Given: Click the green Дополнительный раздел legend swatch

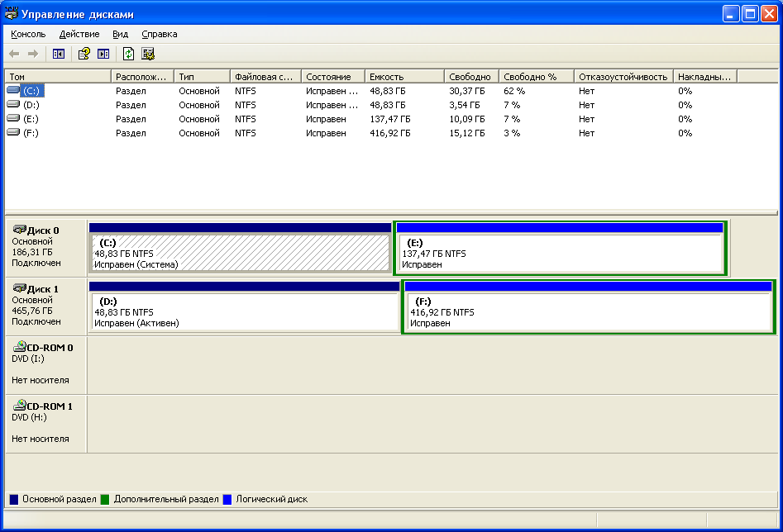Looking at the screenshot, I should (x=105, y=500).
